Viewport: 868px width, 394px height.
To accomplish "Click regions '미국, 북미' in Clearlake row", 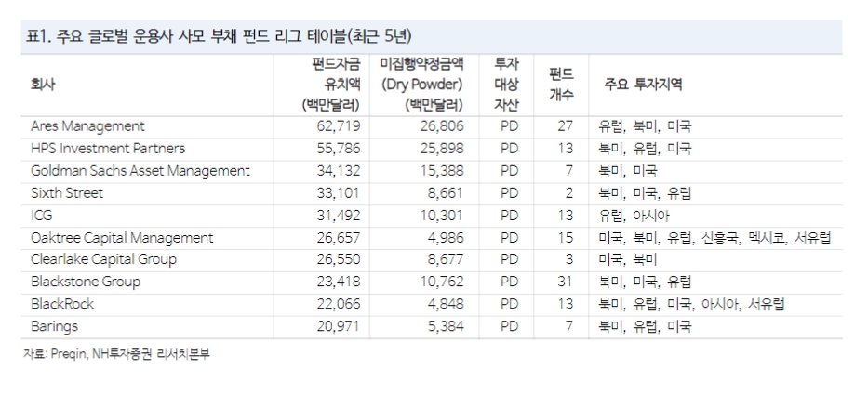I will pyautogui.click(x=628, y=259).
